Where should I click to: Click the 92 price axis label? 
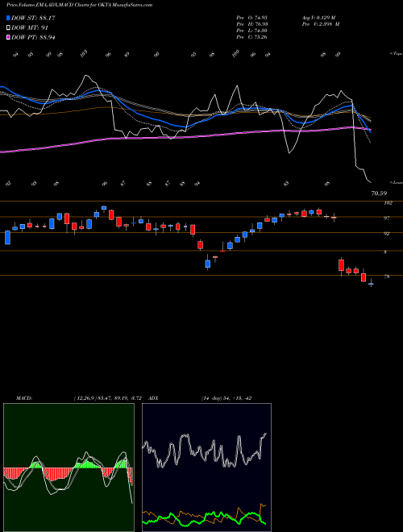tap(387, 234)
